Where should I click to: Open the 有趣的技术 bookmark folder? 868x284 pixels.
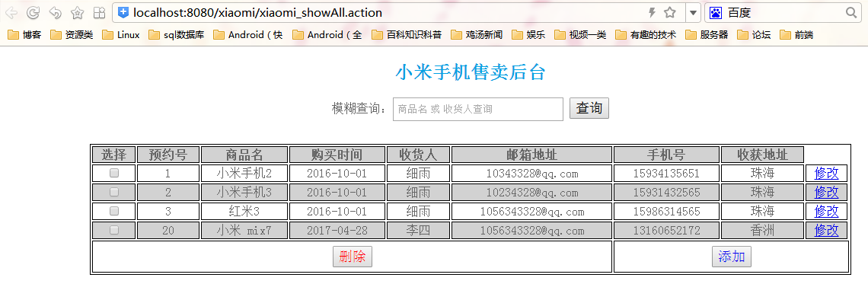(646, 35)
